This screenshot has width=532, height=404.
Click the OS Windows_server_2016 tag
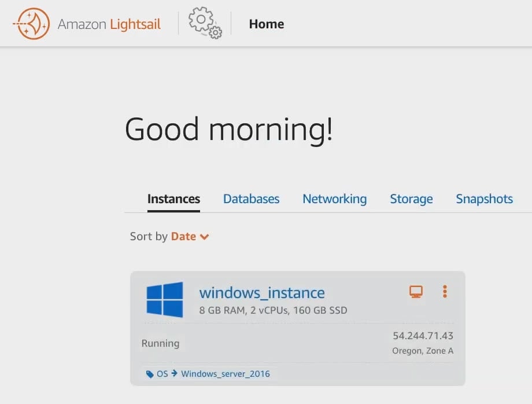pos(208,374)
